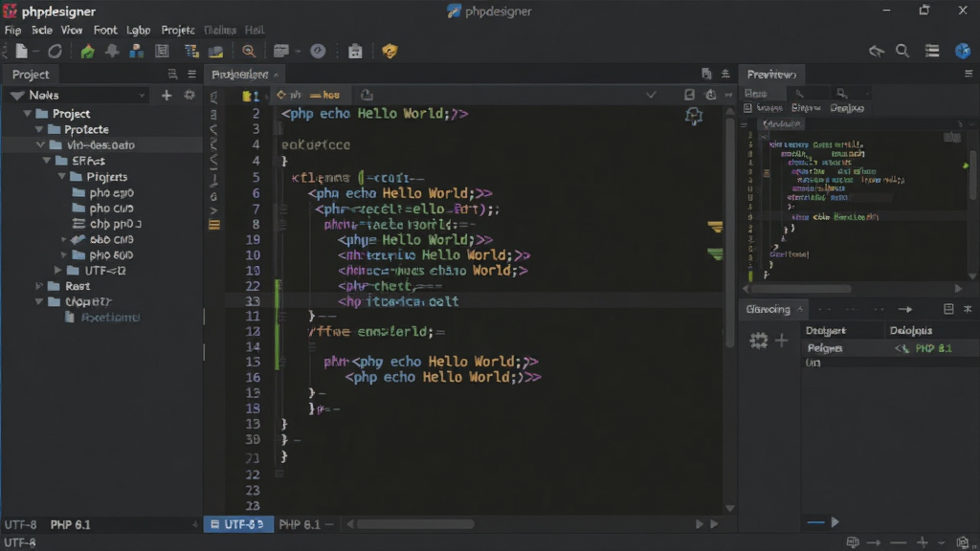
Task: Select the 'pho cuo' file in project tree
Action: [111, 208]
